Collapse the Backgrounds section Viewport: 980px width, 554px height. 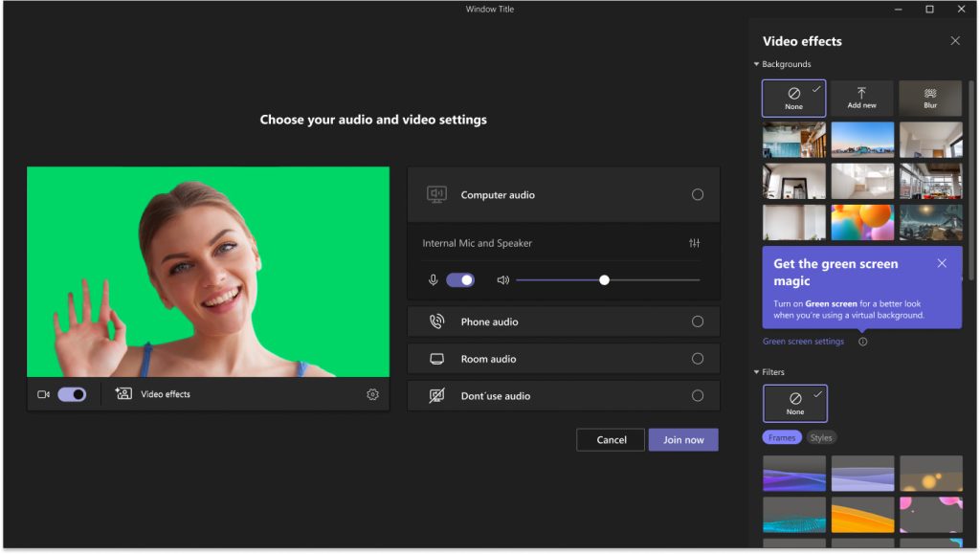[757, 64]
